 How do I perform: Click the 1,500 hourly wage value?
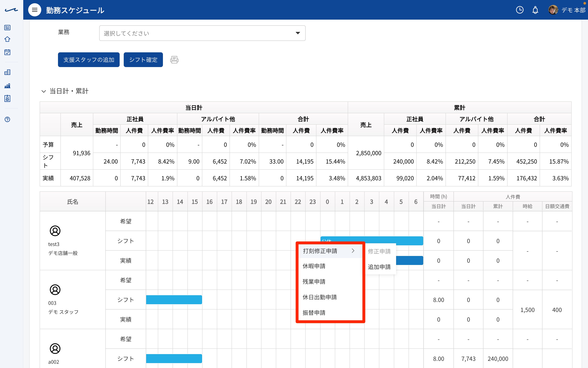tap(527, 310)
